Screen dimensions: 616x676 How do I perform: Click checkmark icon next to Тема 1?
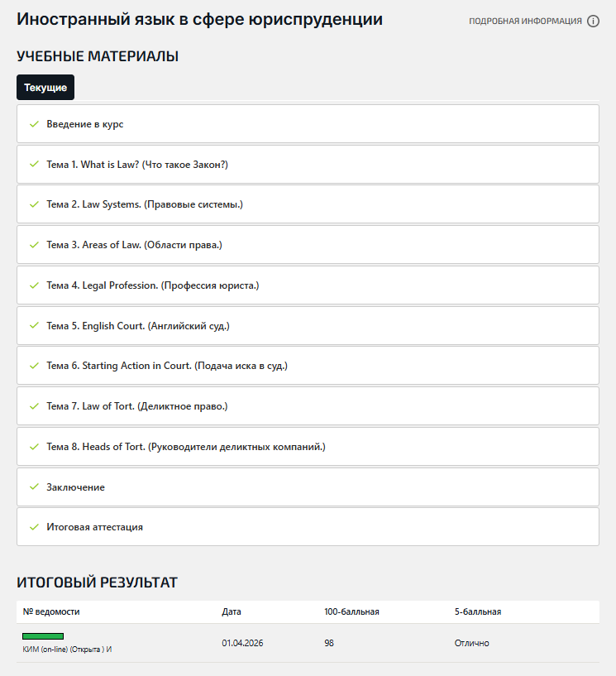(x=34, y=165)
